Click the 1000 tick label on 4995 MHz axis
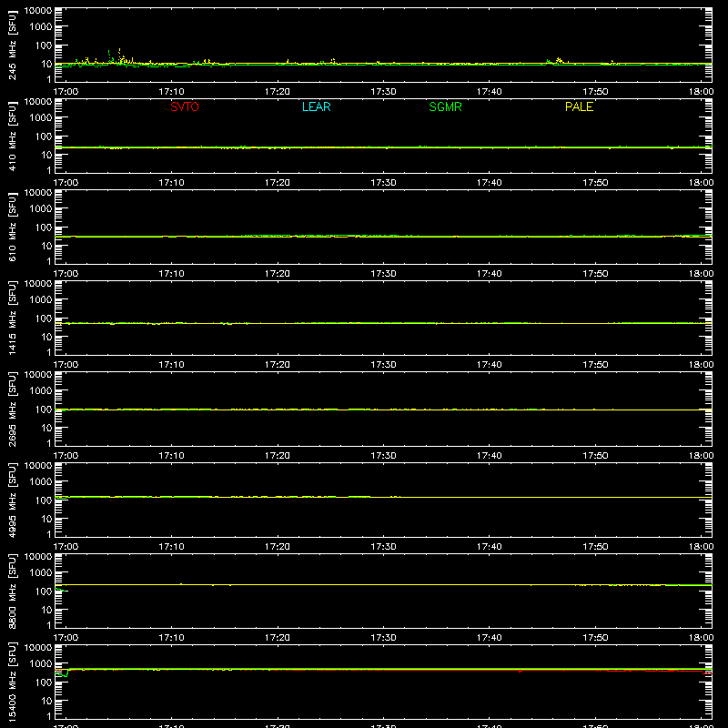This screenshot has width=728, height=728. point(41,482)
